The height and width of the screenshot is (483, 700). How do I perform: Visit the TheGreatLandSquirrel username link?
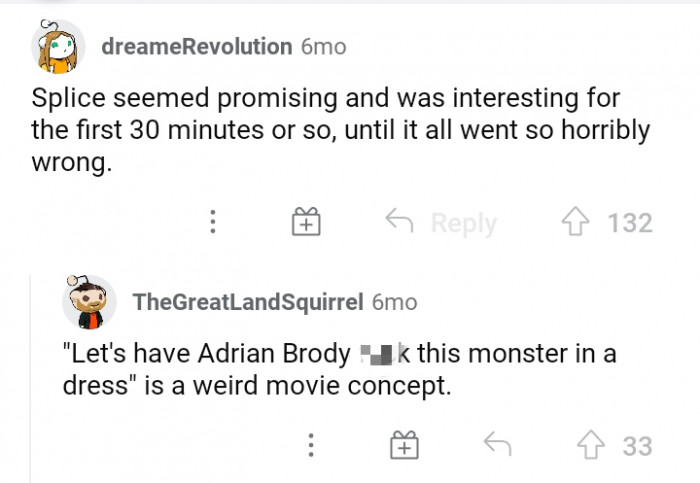point(246,302)
